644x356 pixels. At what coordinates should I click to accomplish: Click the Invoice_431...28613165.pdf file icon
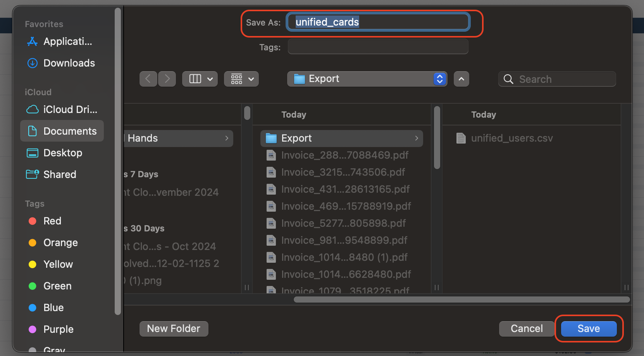point(271,189)
